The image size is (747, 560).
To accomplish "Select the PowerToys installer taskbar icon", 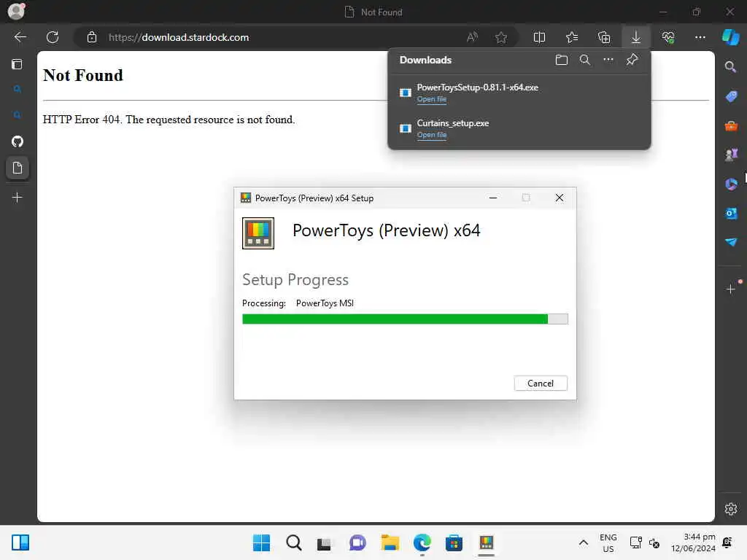I will coord(487,542).
